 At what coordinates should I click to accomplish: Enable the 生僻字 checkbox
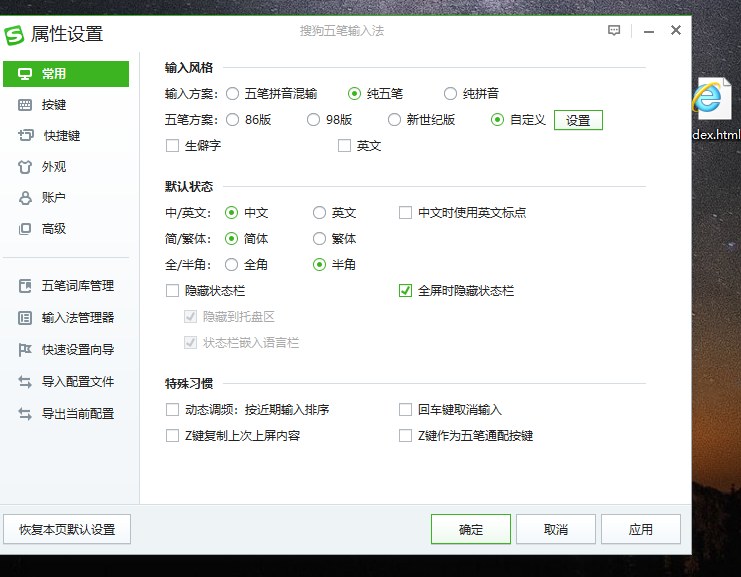click(x=172, y=146)
